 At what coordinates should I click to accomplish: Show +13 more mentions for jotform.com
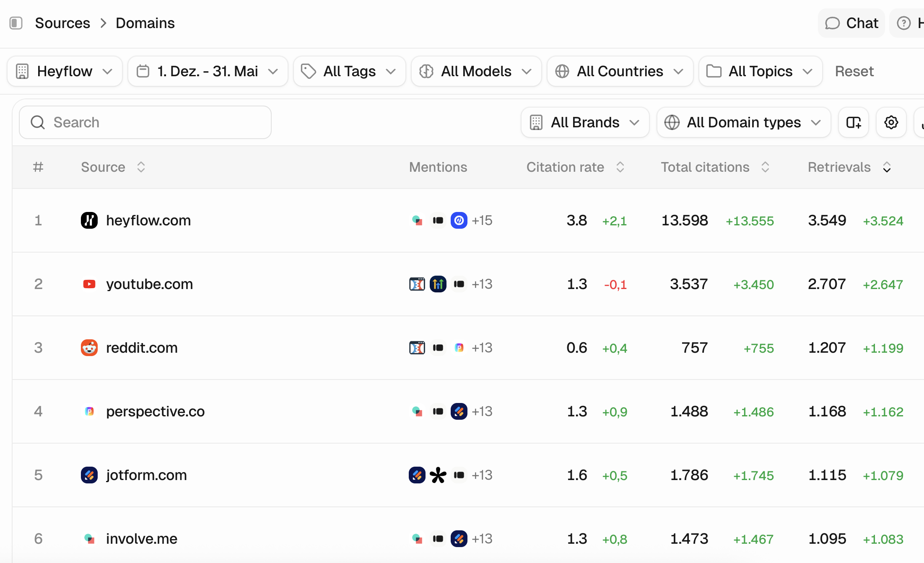pyautogui.click(x=482, y=475)
